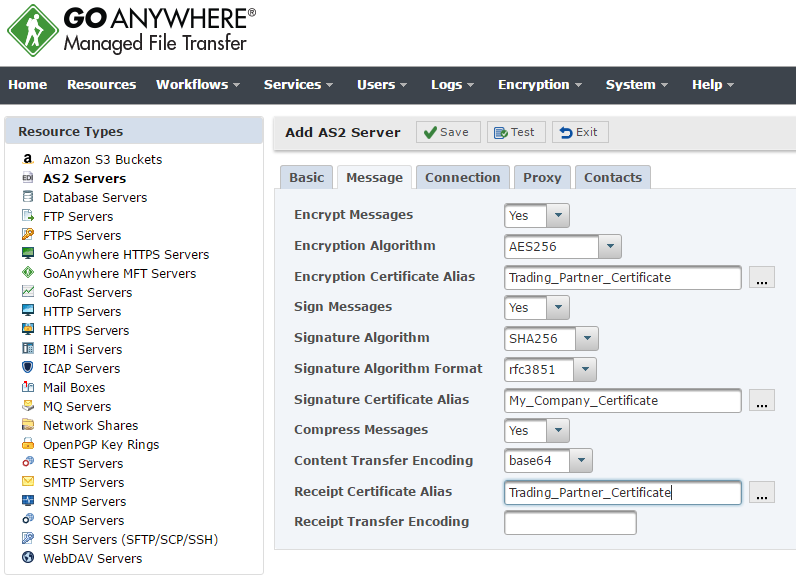796x582 pixels.
Task: Click the HTTP Servers icon
Action: tap(28, 311)
